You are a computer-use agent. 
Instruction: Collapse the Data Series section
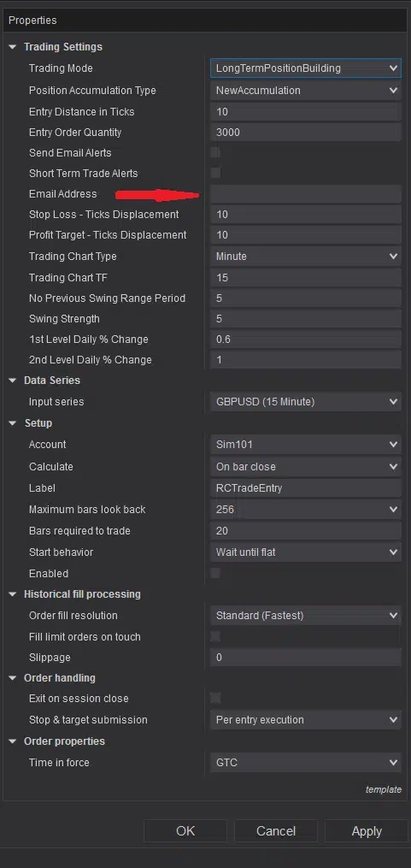pyautogui.click(x=13, y=381)
